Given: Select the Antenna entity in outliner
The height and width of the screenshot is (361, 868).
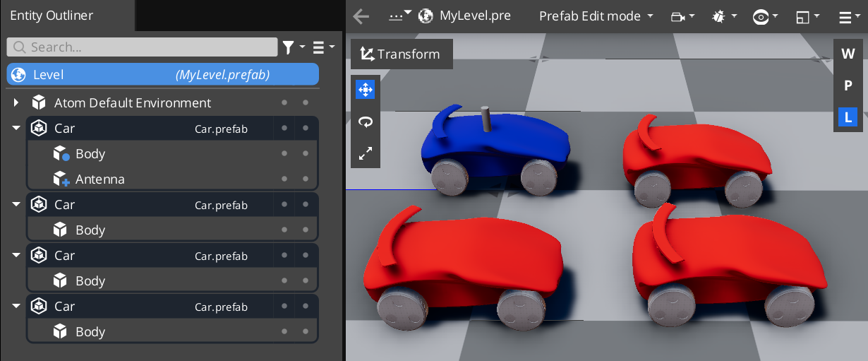Looking at the screenshot, I should point(100,179).
